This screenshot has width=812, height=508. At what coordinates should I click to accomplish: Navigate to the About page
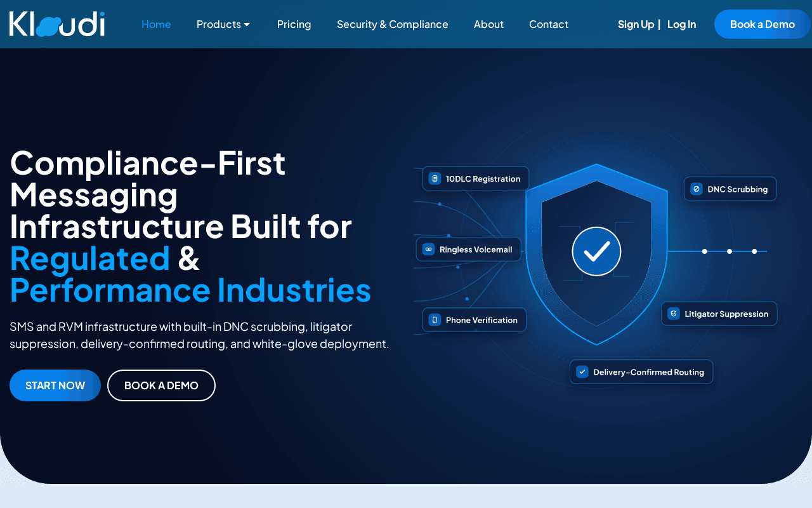click(x=488, y=24)
